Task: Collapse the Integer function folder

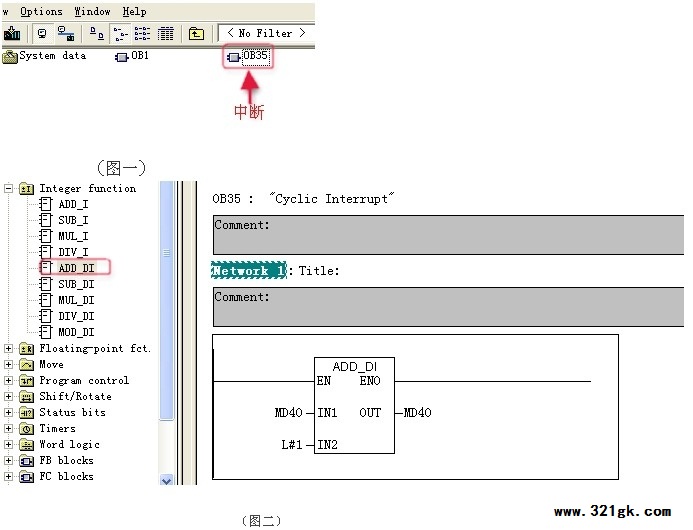Action: [x=8, y=188]
